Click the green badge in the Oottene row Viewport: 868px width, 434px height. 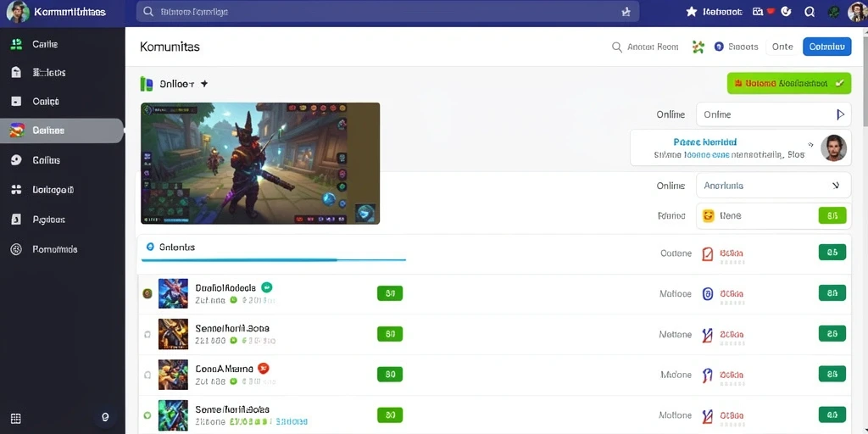pos(832,253)
